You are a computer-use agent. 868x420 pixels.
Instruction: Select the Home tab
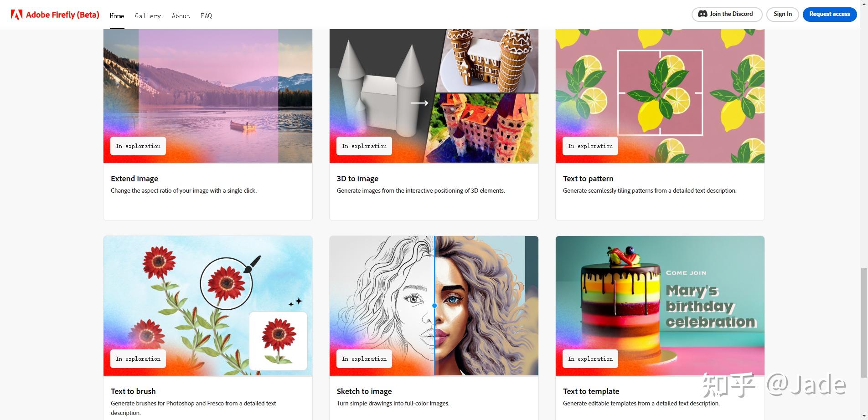click(x=117, y=16)
